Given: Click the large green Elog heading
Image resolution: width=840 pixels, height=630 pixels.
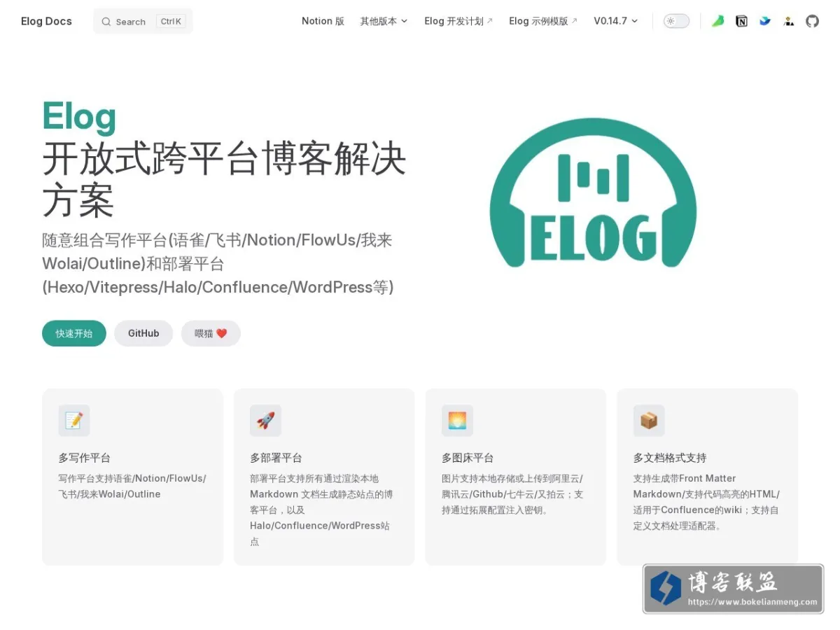Looking at the screenshot, I should (79, 116).
